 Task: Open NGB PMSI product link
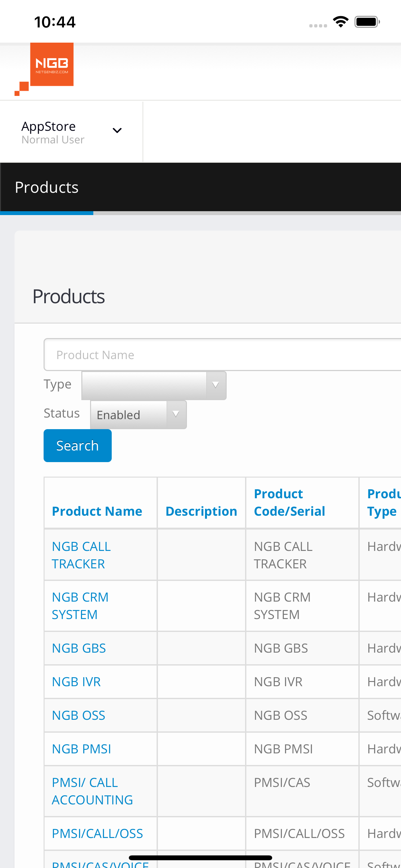click(x=82, y=749)
